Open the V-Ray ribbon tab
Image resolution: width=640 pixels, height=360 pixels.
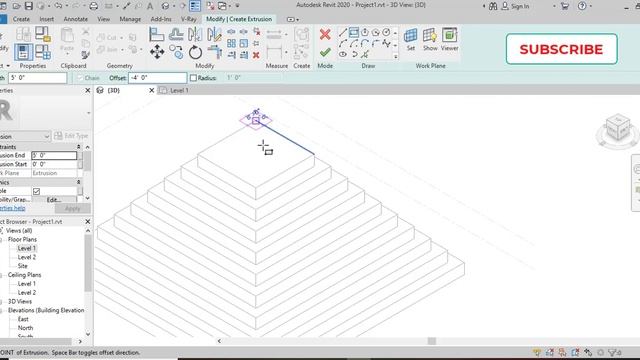click(x=189, y=19)
